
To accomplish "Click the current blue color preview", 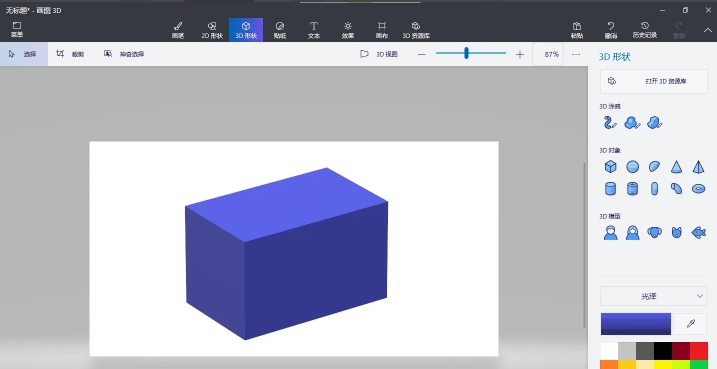I will (x=636, y=324).
